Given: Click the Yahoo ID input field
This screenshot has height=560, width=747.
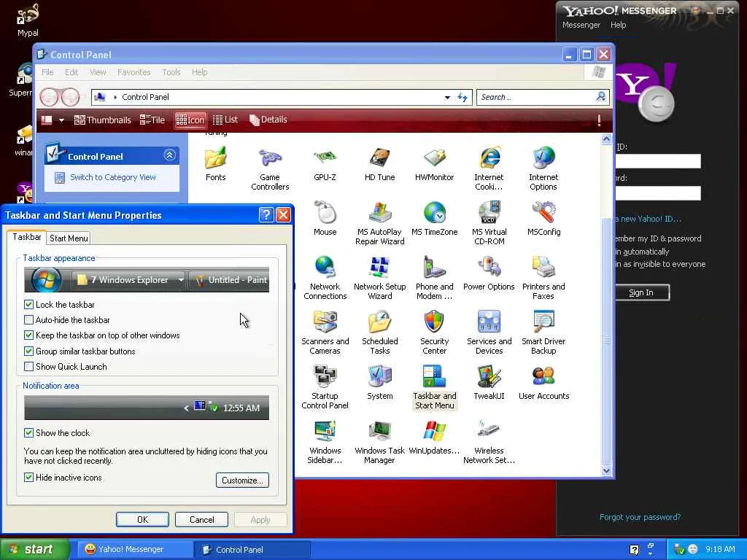Looking at the screenshot, I should tap(658, 161).
